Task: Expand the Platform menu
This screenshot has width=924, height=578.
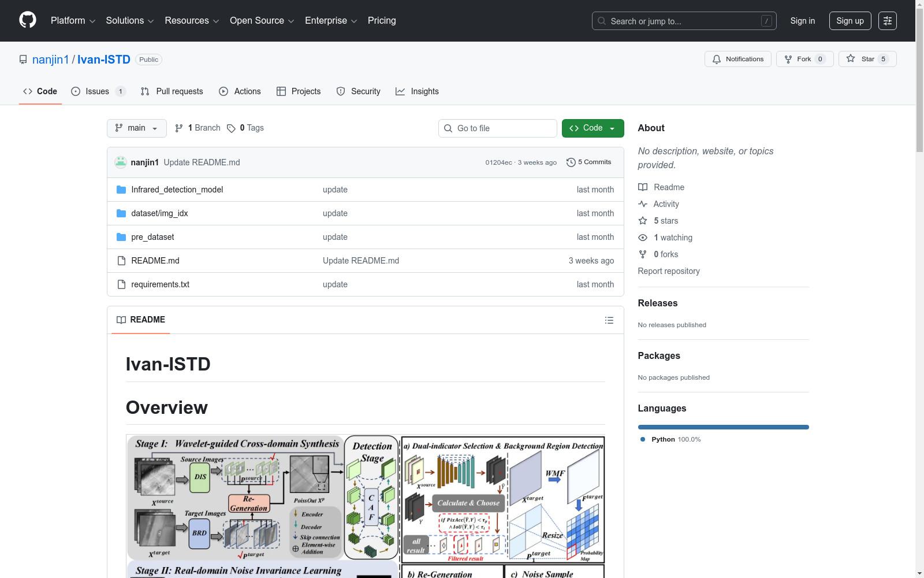Action: (73, 21)
